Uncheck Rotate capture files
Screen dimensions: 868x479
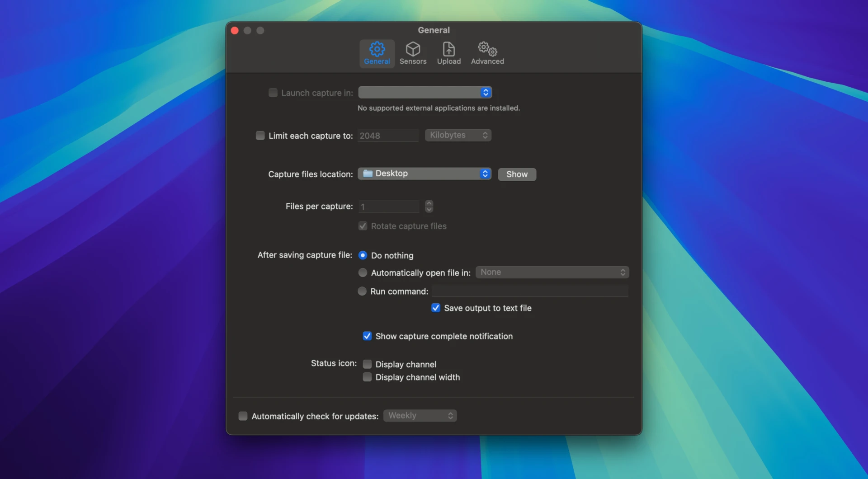(362, 226)
